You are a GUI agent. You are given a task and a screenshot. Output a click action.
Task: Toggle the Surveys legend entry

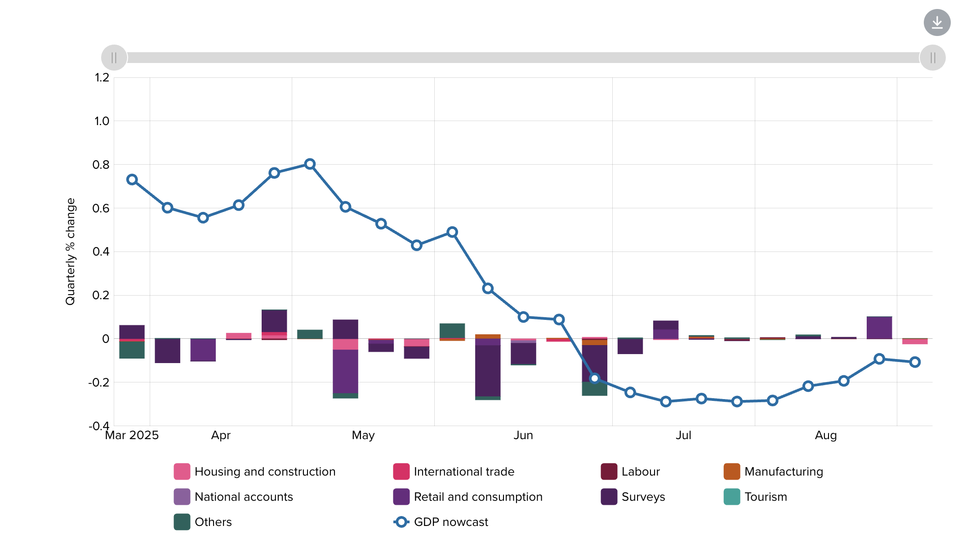click(643, 497)
